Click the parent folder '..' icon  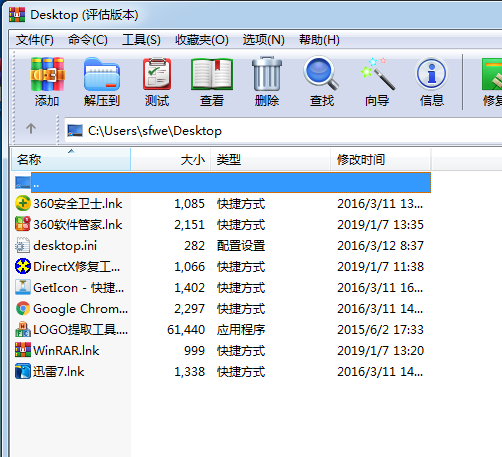pyautogui.click(x=23, y=182)
